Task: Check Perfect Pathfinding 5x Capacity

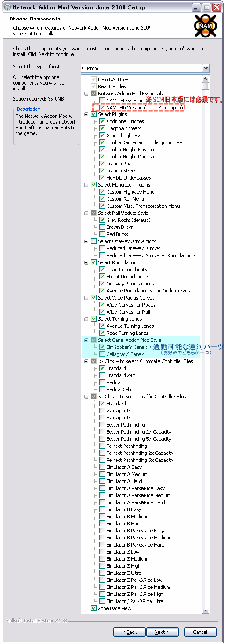Action: coord(102,460)
